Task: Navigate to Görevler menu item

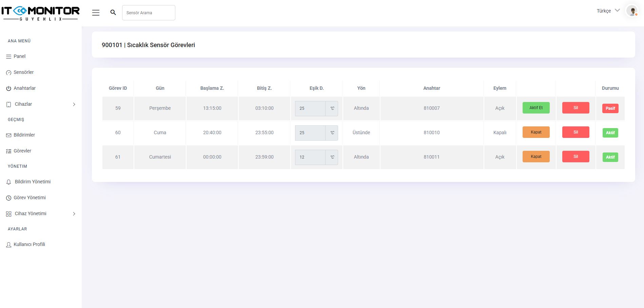Action: [22, 151]
